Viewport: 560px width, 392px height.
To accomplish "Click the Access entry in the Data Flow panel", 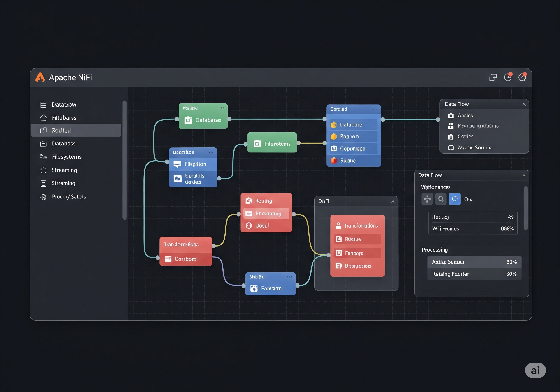I will tap(465, 115).
